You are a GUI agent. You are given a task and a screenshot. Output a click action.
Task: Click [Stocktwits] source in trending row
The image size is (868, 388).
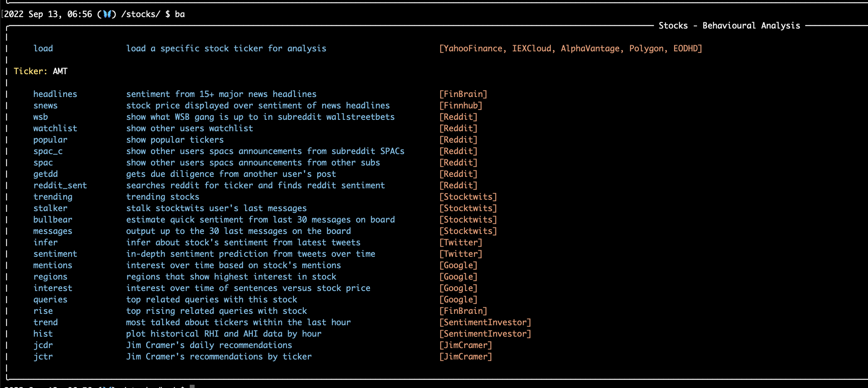pyautogui.click(x=468, y=197)
